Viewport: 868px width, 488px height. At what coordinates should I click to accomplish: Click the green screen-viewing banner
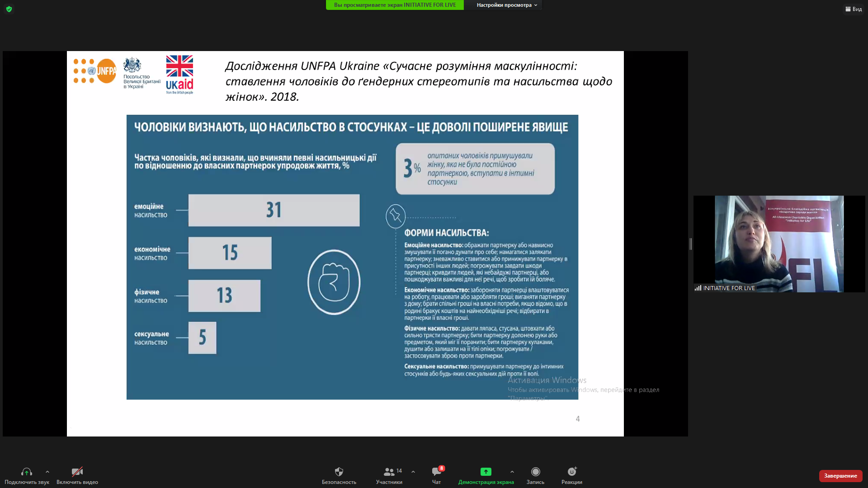point(395,5)
